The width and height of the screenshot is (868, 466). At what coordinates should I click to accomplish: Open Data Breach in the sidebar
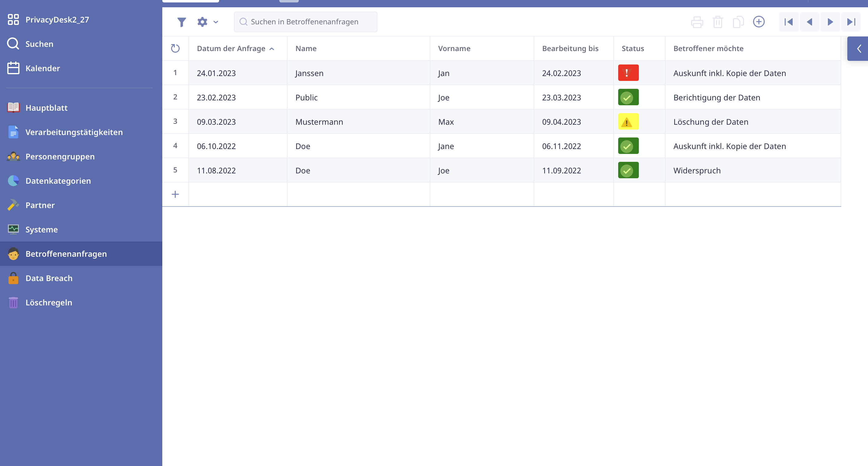49,278
